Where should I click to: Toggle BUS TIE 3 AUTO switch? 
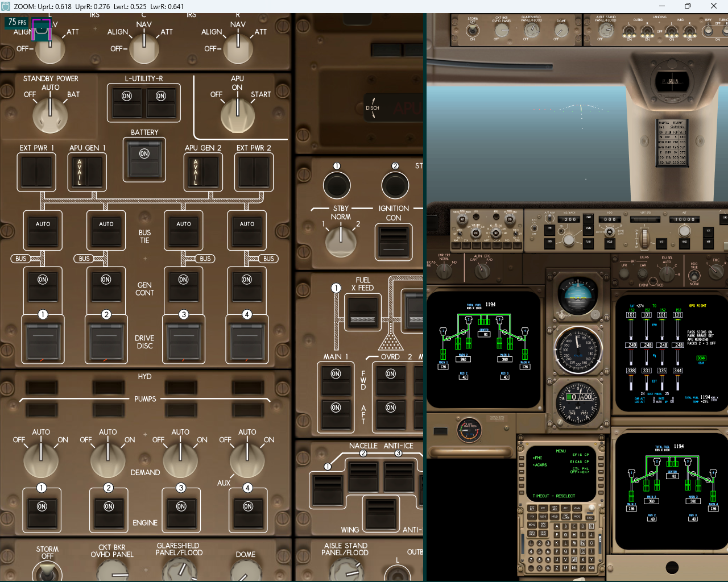(184, 230)
